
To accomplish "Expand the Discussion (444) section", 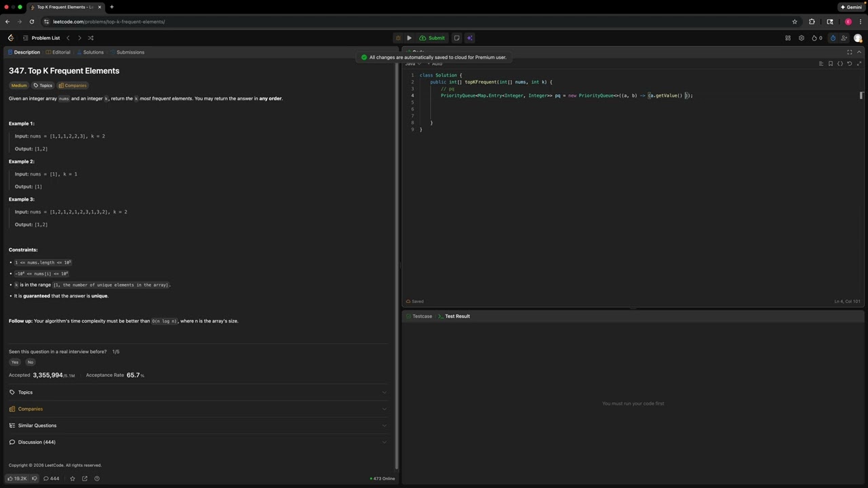I will click(198, 442).
